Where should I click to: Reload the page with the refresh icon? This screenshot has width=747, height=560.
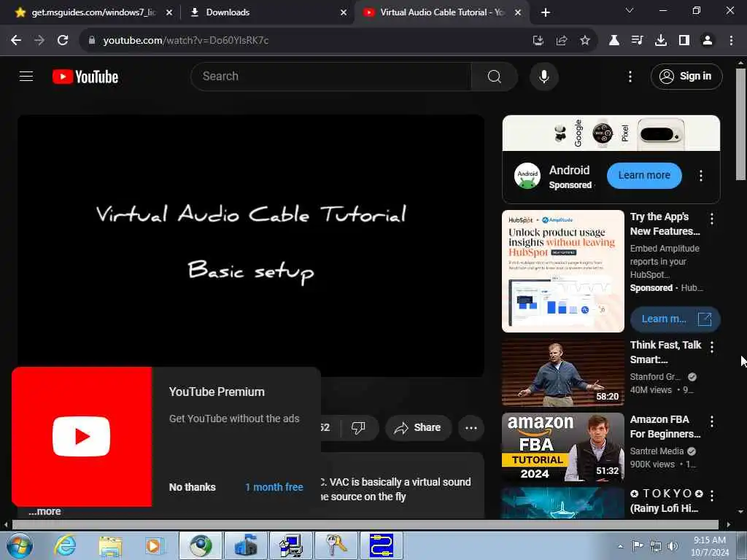point(63,41)
